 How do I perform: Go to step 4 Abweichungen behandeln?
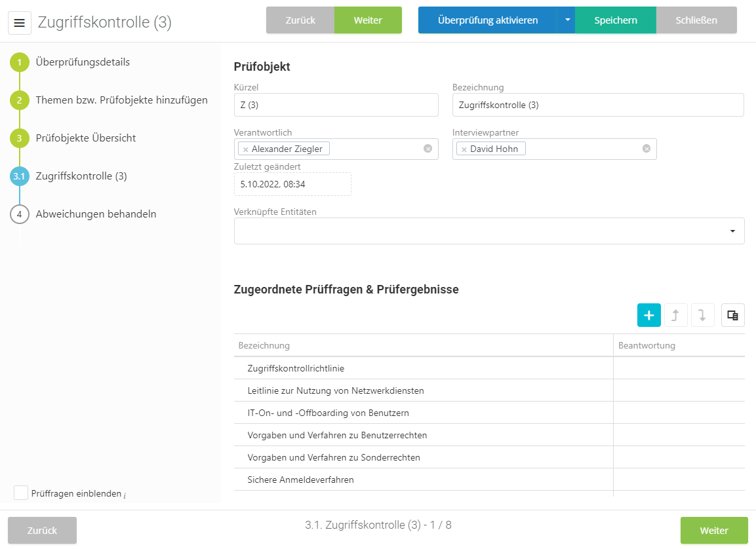[96, 214]
